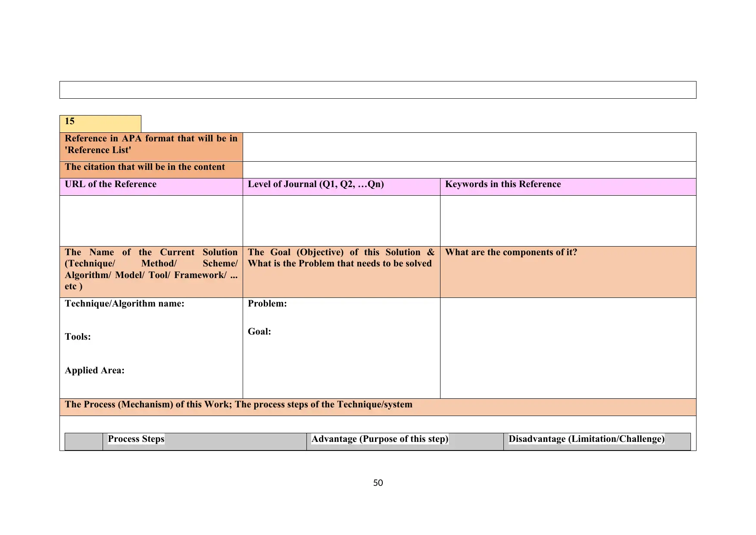Click the blank cell under URL of the Reference
This screenshot has width=756, height=535.
(x=151, y=221)
